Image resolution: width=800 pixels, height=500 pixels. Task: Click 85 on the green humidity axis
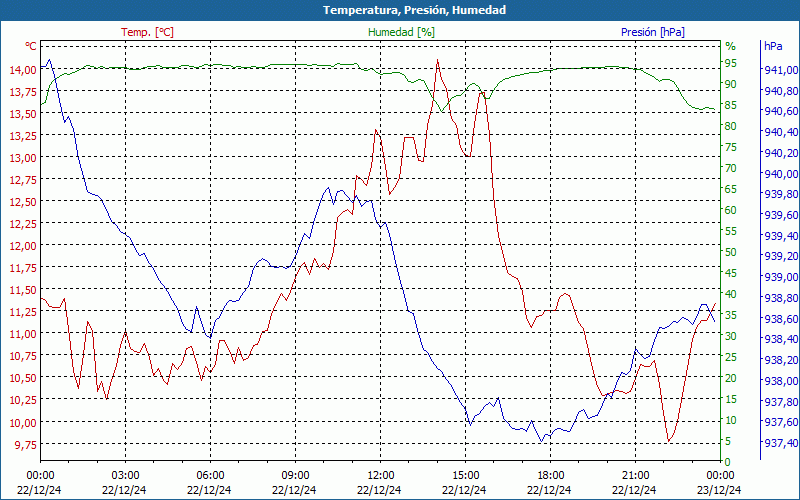click(731, 105)
